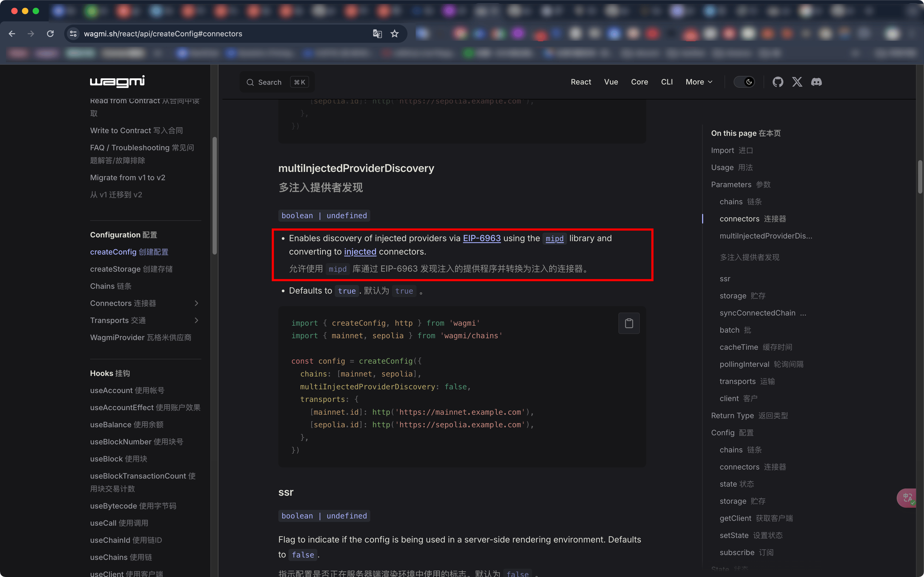Jump to transports in page outline
924x577 pixels.
click(747, 381)
